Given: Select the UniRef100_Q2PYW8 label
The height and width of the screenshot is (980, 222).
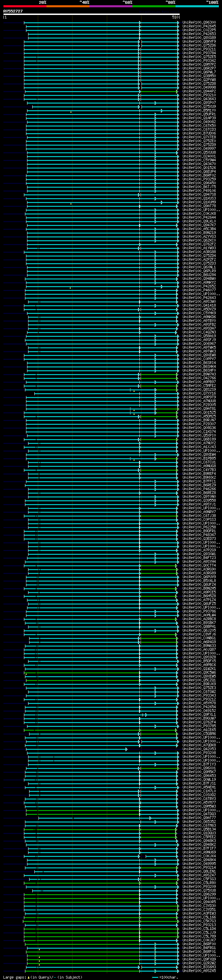Looking at the screenshot, I should click(199, 80).
